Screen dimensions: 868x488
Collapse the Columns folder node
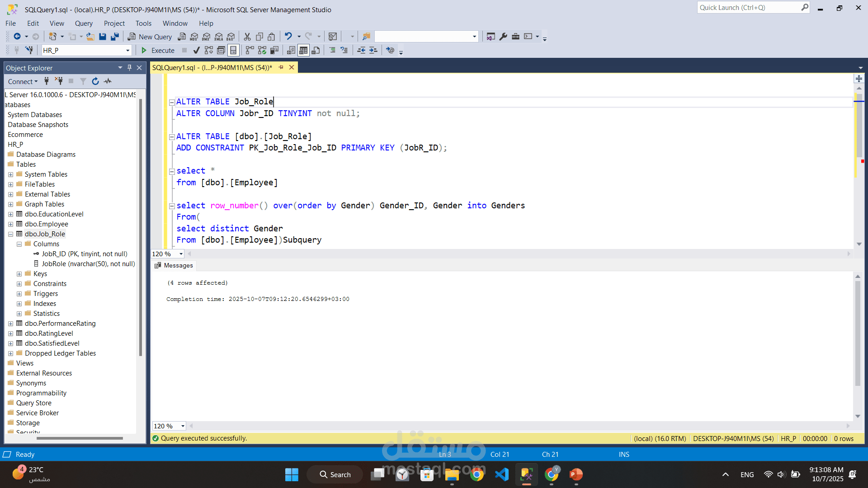[19, 244]
